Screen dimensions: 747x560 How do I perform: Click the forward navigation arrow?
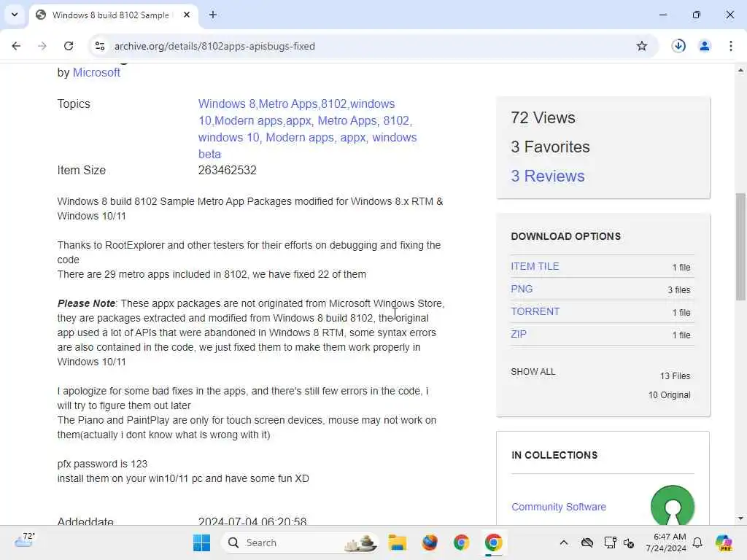tap(42, 46)
